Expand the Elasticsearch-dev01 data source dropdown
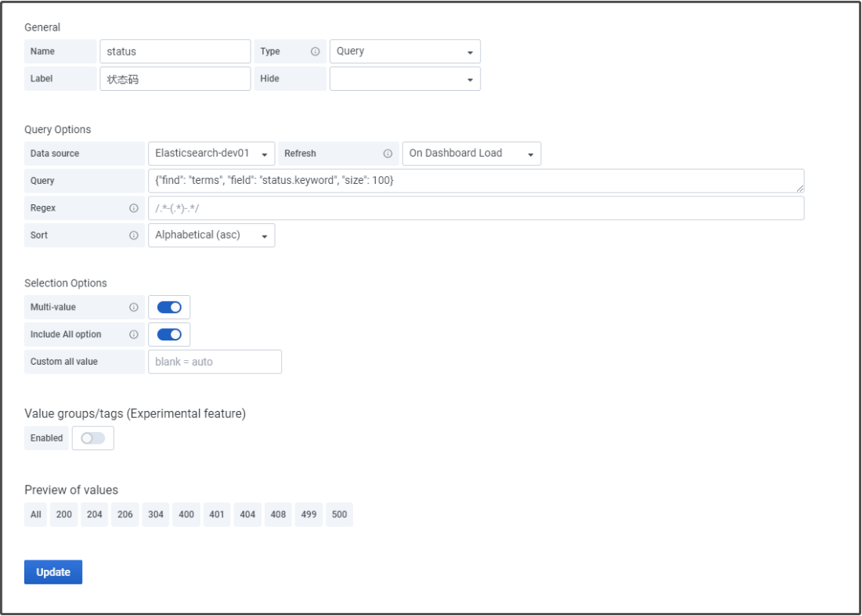 (x=211, y=153)
